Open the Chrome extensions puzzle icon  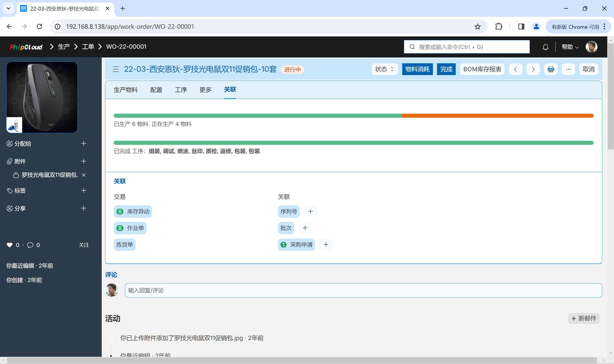[x=498, y=26]
